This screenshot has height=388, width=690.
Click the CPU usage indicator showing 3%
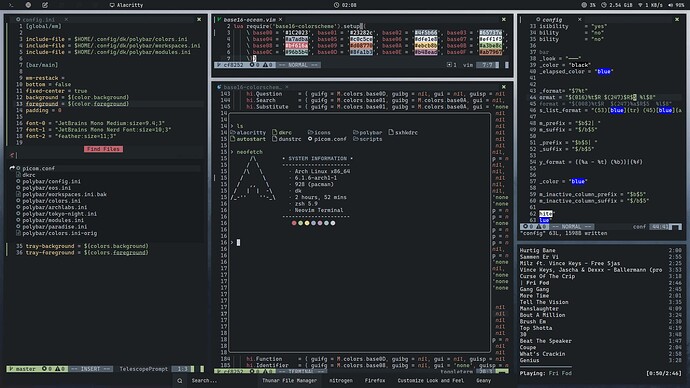click(588, 5)
